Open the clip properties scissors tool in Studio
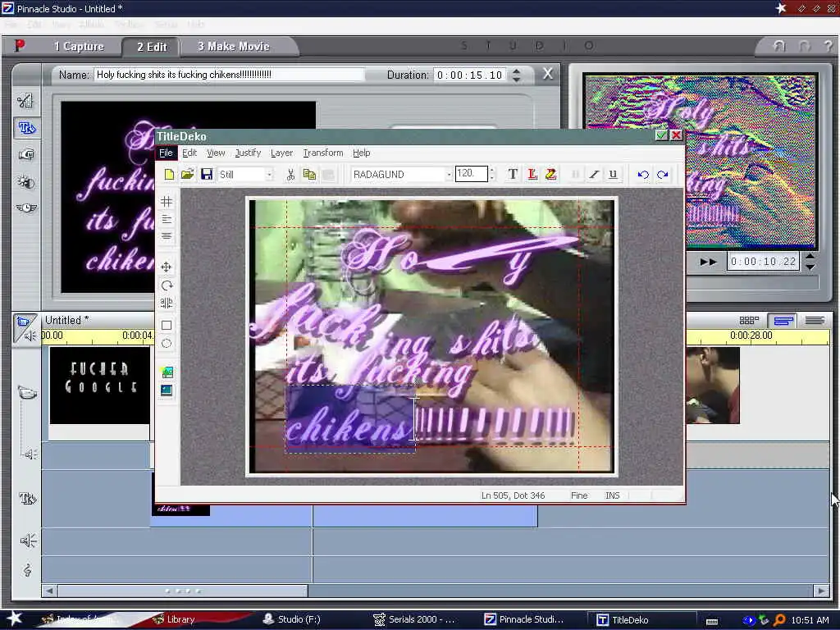Viewport: 840px width, 630px height. (26, 100)
